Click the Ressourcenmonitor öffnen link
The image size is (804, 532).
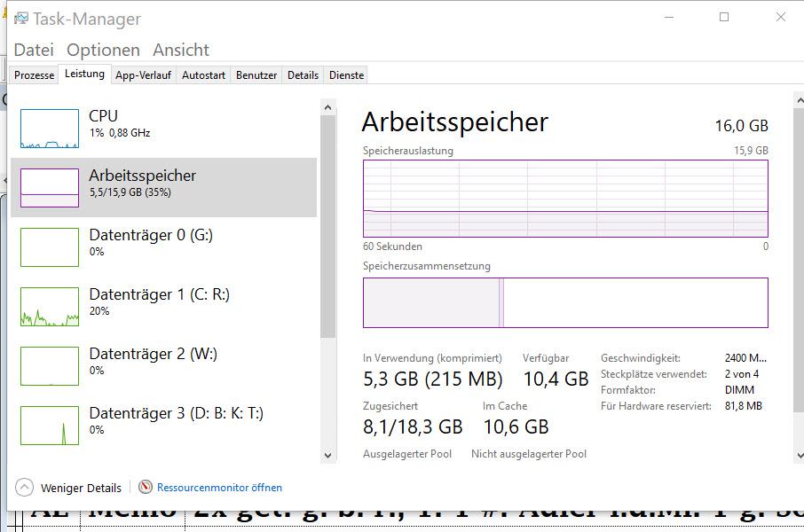click(219, 487)
